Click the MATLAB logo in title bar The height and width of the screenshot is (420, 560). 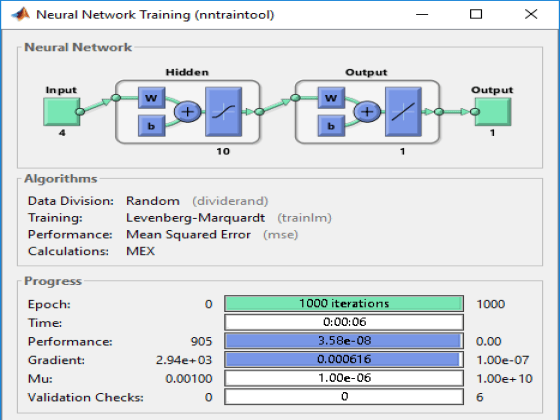click(x=21, y=14)
